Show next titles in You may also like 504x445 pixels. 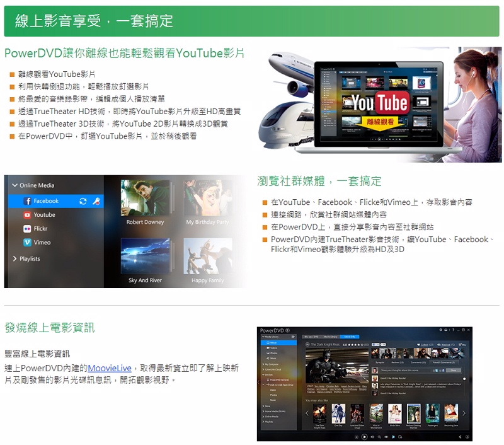pyautogui.click(x=464, y=413)
